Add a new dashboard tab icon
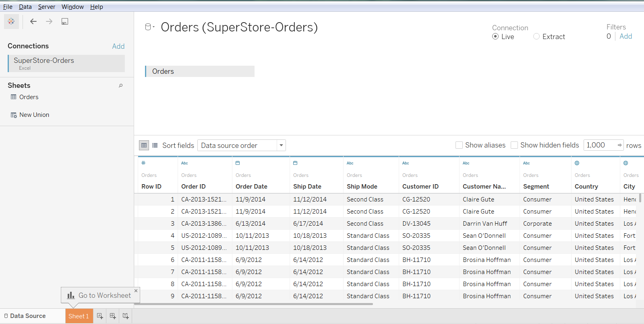Screen dimensions: 644x324 pos(113,316)
